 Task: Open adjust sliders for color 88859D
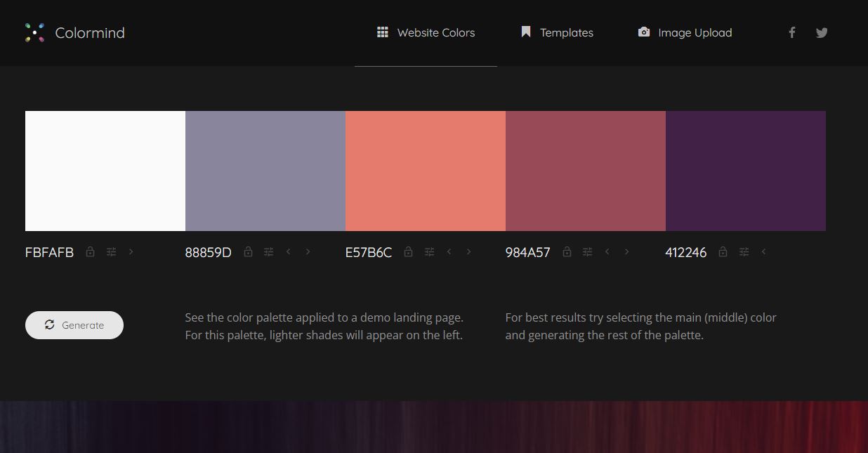click(x=268, y=252)
